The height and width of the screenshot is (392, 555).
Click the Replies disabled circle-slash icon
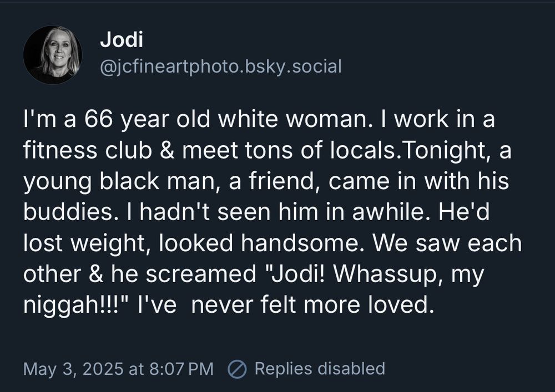tap(237, 369)
